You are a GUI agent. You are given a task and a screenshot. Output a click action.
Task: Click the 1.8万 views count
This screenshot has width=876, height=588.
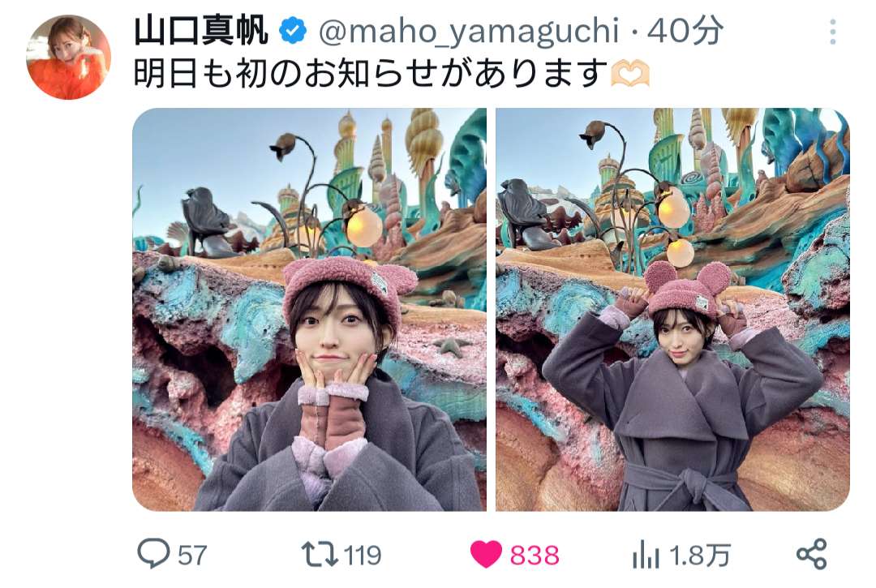pos(699,556)
